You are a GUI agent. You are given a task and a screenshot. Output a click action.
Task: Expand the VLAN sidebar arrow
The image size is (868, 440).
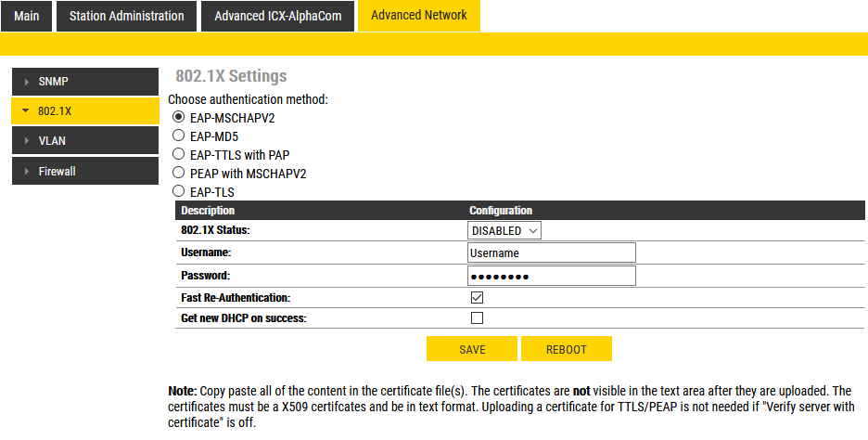click(27, 141)
